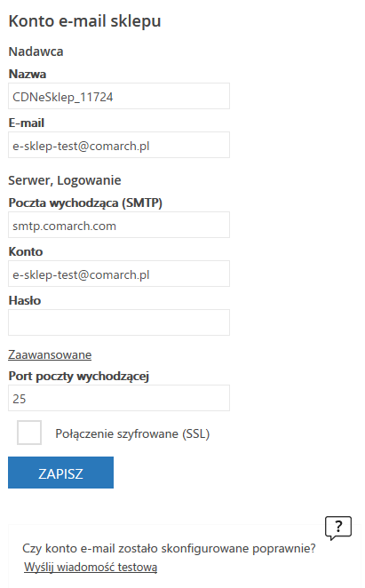This screenshot has height=588, width=365.
Task: Enable the Połączenie szyfrowane (SSL) checkbox
Action: click(29, 433)
